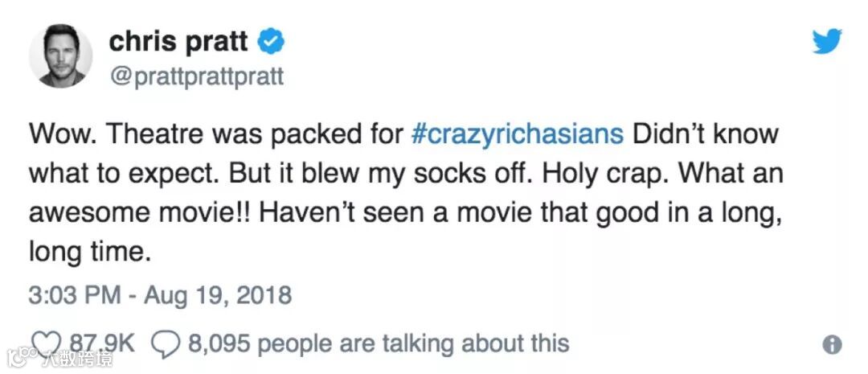
Task: Click the 3:03 PM - Aug 19, 2018 timestamp
Action: [160, 295]
